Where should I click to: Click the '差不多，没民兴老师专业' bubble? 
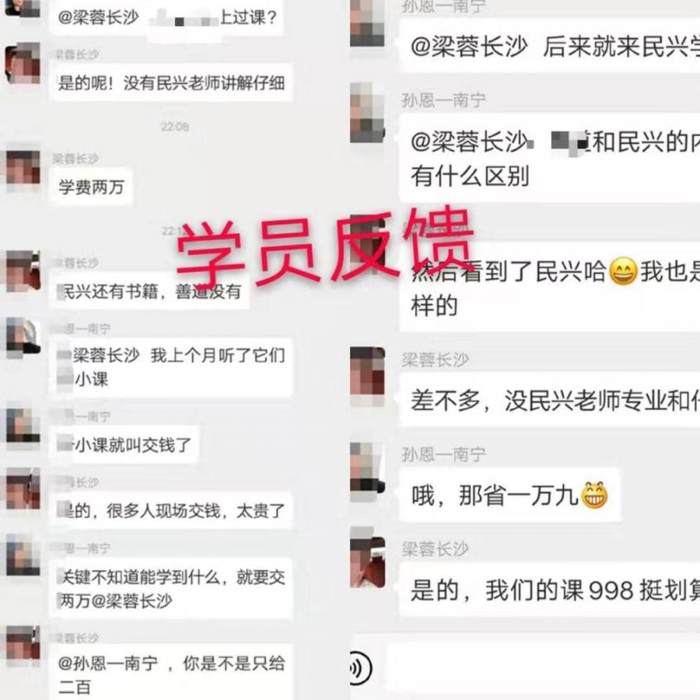[x=550, y=400]
